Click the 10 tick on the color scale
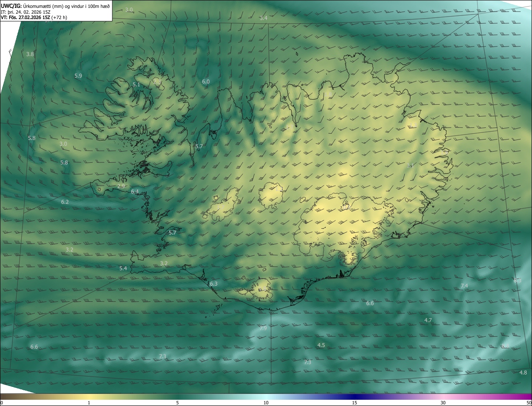The height and width of the screenshot is (406, 532). (x=266, y=403)
